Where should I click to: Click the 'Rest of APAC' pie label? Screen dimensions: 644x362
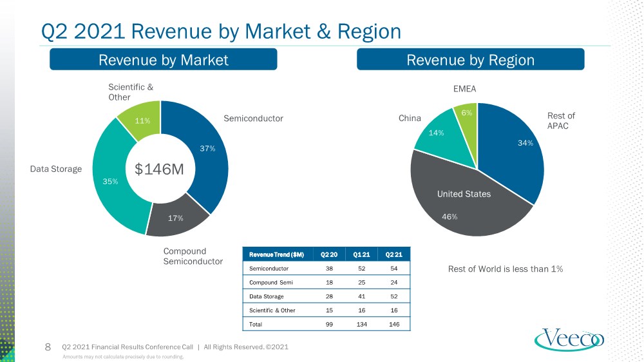(561, 121)
